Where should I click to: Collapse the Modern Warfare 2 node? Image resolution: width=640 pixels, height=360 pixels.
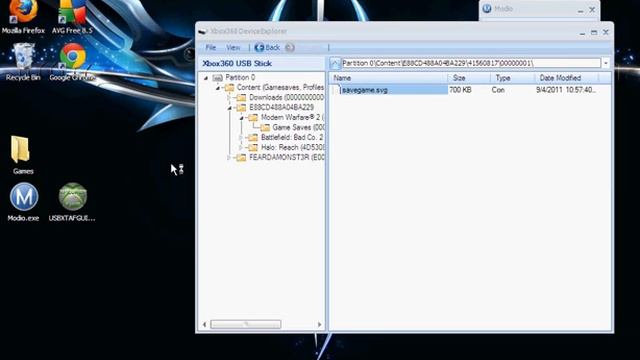point(241,118)
